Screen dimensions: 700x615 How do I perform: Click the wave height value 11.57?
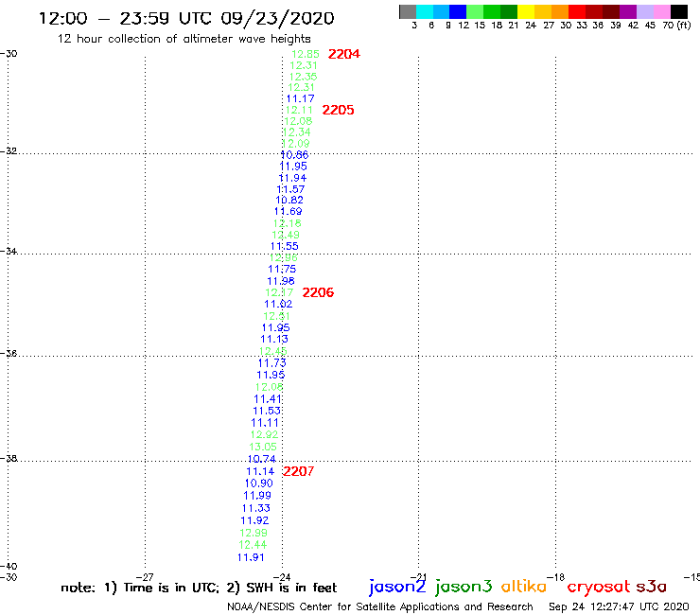click(x=290, y=189)
